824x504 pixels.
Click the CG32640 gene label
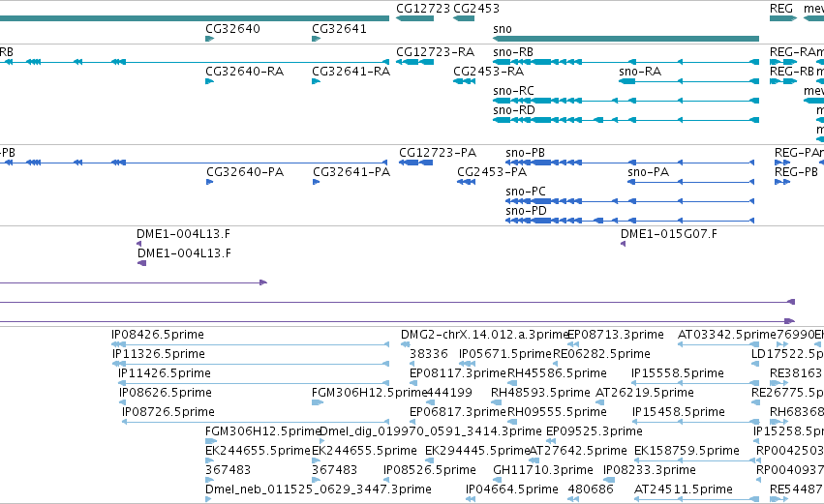click(232, 29)
